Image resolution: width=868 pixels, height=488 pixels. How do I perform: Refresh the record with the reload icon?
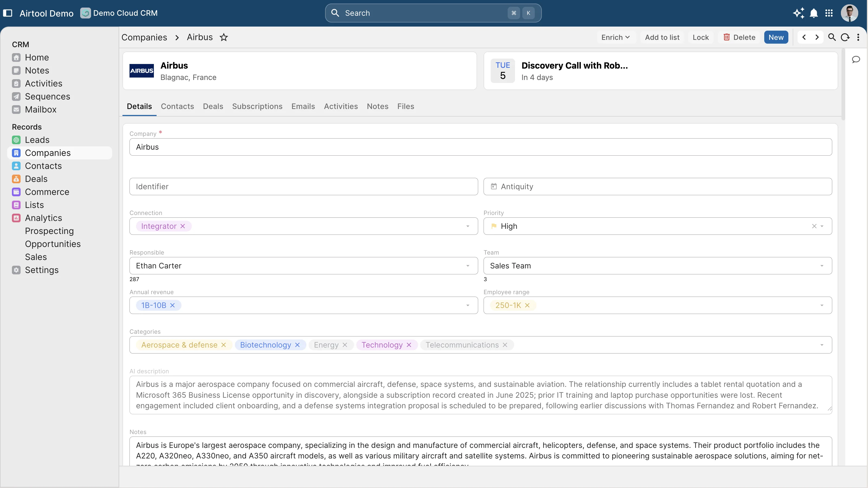pos(845,37)
